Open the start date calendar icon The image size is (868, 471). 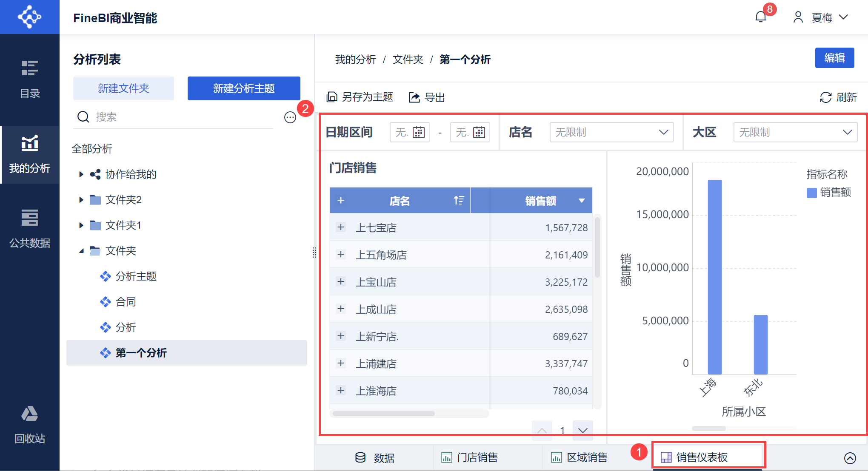(x=419, y=133)
